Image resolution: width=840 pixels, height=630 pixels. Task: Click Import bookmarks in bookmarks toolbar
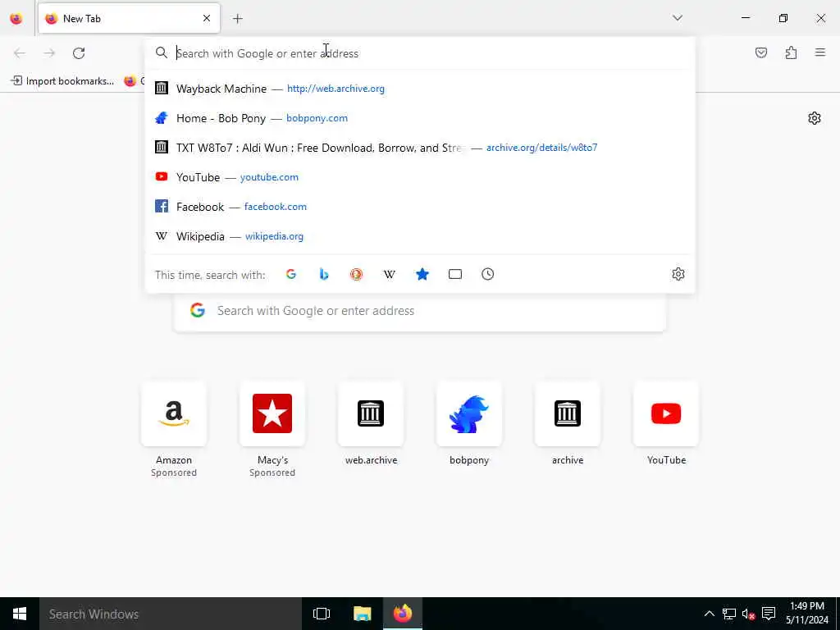(62, 81)
